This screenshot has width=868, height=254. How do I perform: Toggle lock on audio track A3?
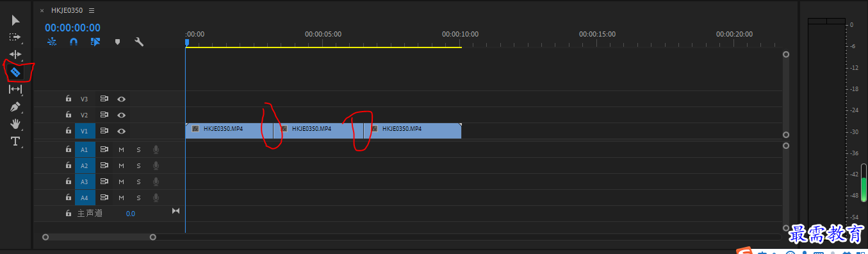click(68, 182)
